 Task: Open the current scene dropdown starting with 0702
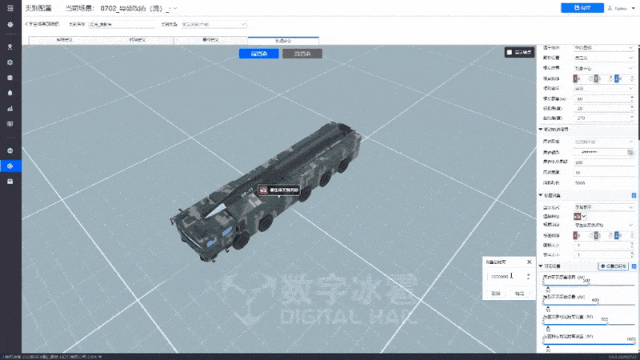point(139,8)
